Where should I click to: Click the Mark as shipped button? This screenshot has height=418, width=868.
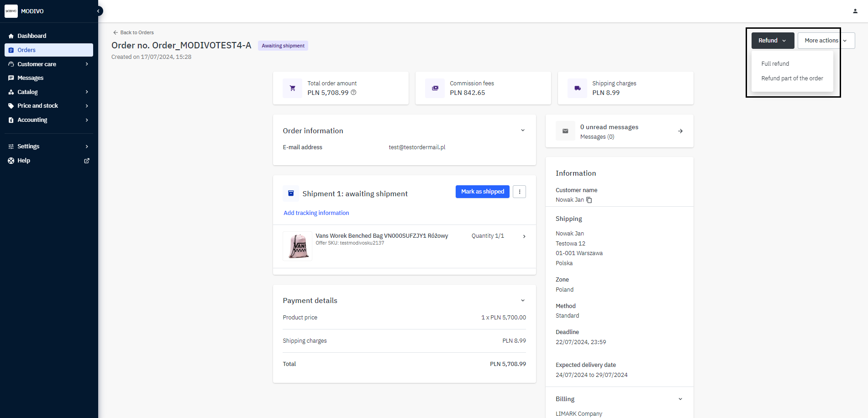click(482, 192)
